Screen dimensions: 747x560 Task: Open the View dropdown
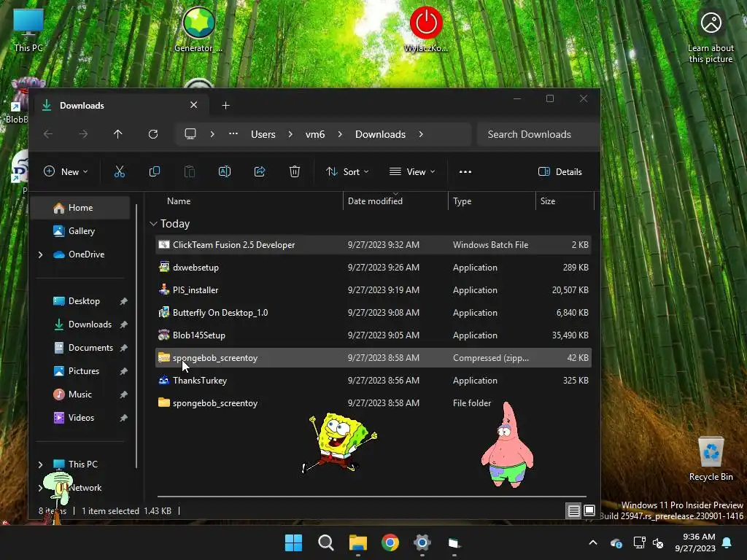[412, 172]
